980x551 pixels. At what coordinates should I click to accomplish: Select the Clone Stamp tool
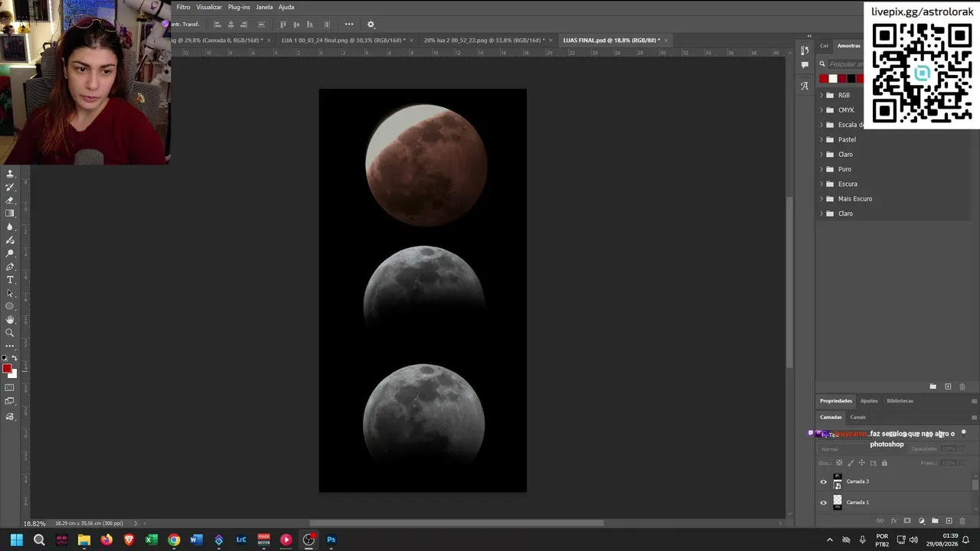pos(10,174)
